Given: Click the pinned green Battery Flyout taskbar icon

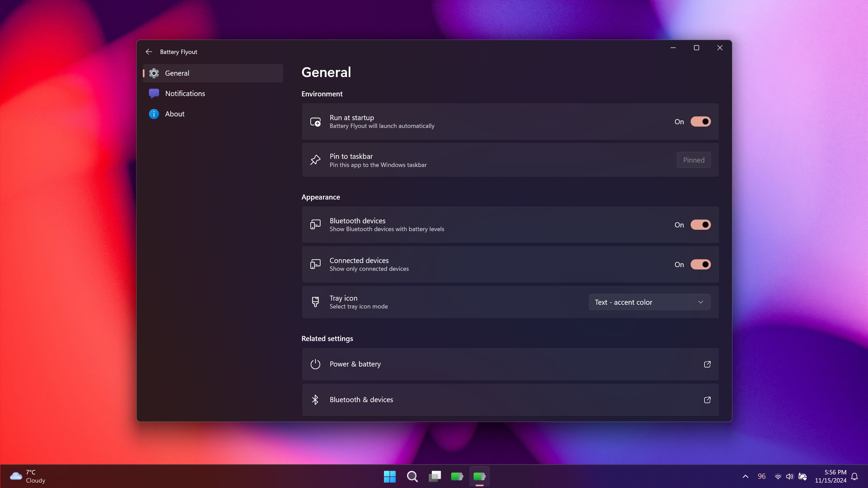Looking at the screenshot, I should tap(457, 476).
